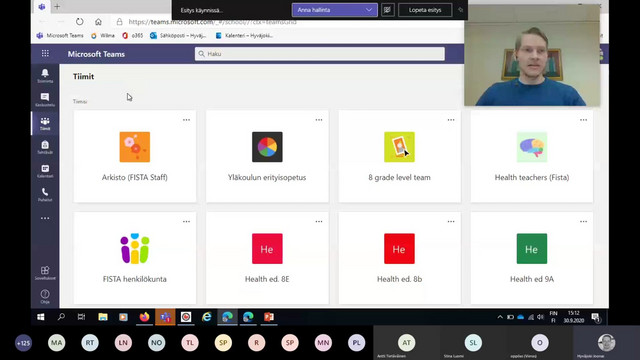Open the app launcher waffle grid
The height and width of the screenshot is (360, 640).
coord(45,53)
